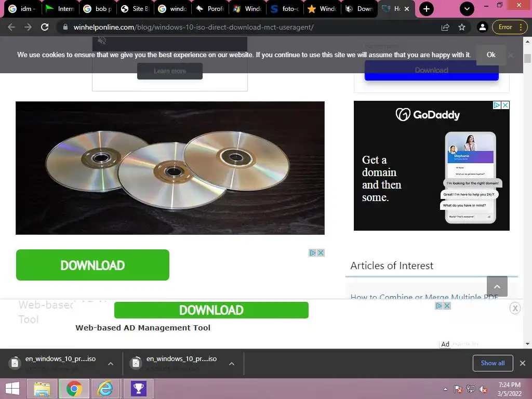Click the bottom banner DOWNLOAD button

[x=211, y=310]
